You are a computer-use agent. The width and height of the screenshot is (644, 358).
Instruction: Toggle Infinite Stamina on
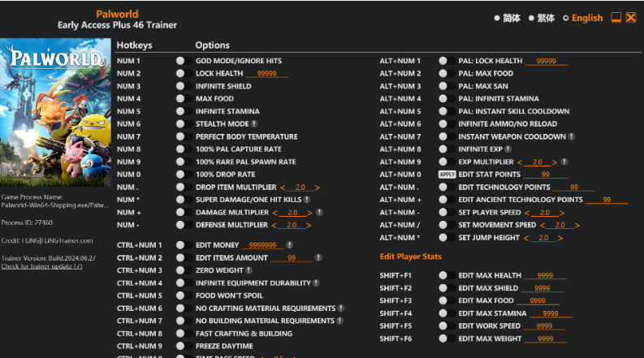click(x=180, y=111)
